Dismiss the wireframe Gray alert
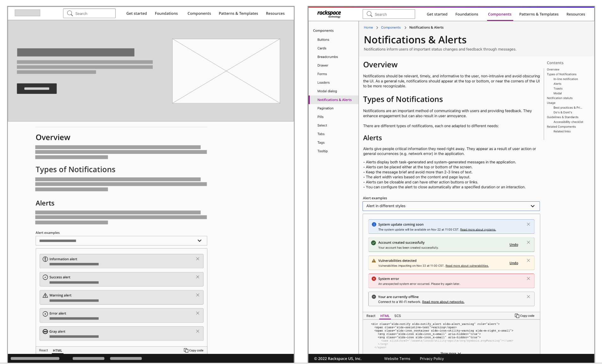602x364 pixels. 198,331
